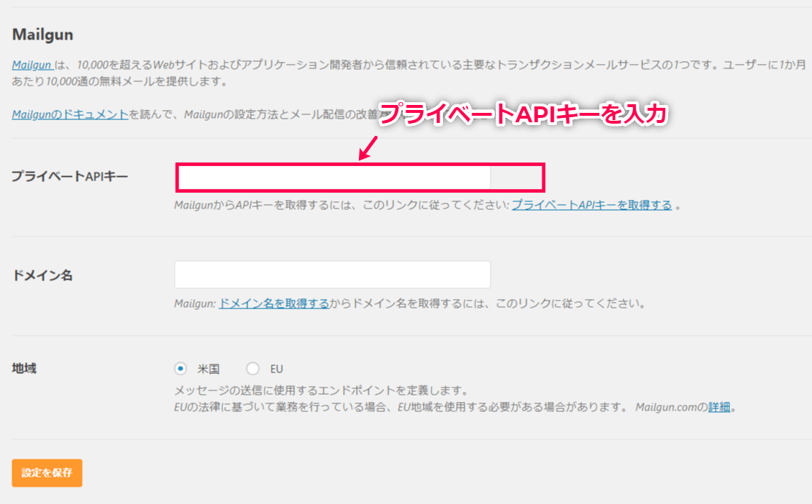The image size is (812, 504).
Task: Open the プライベートAPIキーを取得する link
Action: [591, 205]
